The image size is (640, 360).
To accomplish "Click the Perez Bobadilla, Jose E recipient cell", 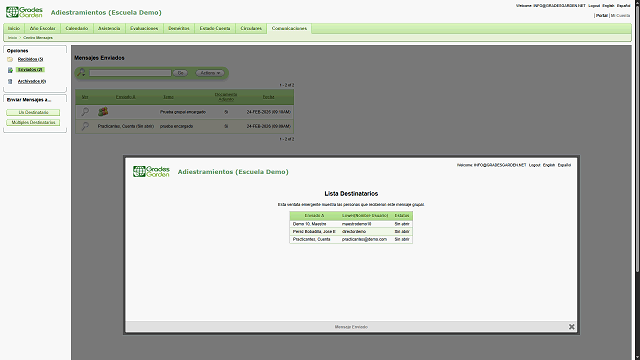I will (x=314, y=231).
